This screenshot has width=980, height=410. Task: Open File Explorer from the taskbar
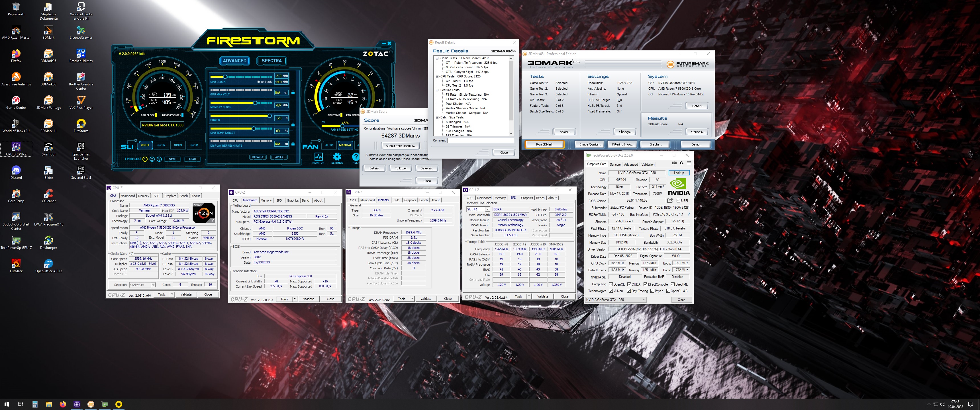tap(49, 404)
